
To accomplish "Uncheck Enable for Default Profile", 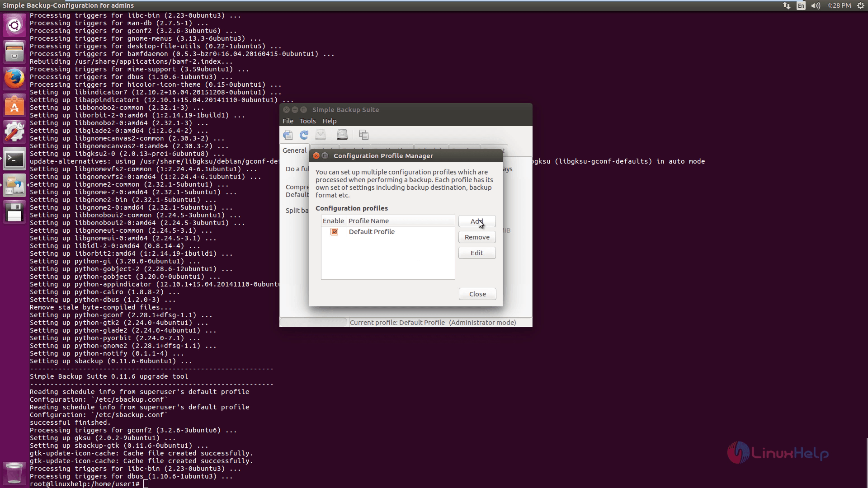I will pos(335,232).
